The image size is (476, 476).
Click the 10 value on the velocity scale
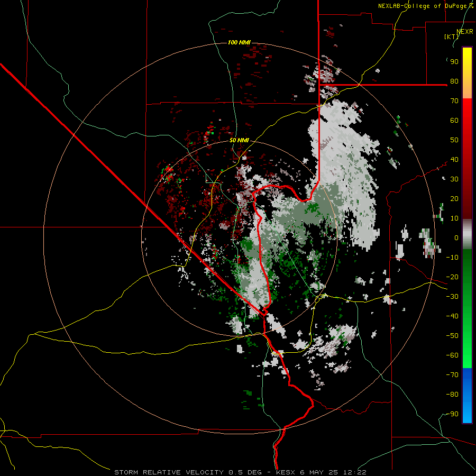pos(454,218)
